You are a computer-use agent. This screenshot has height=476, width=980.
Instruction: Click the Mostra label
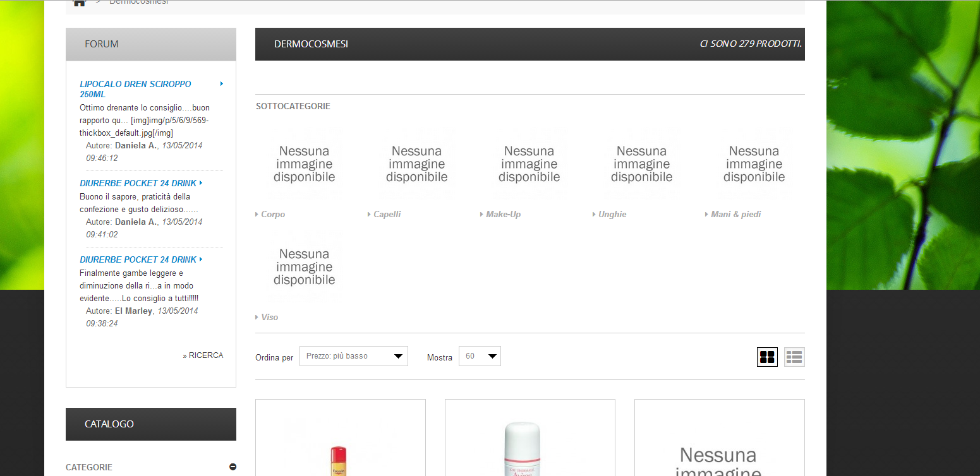pos(440,358)
